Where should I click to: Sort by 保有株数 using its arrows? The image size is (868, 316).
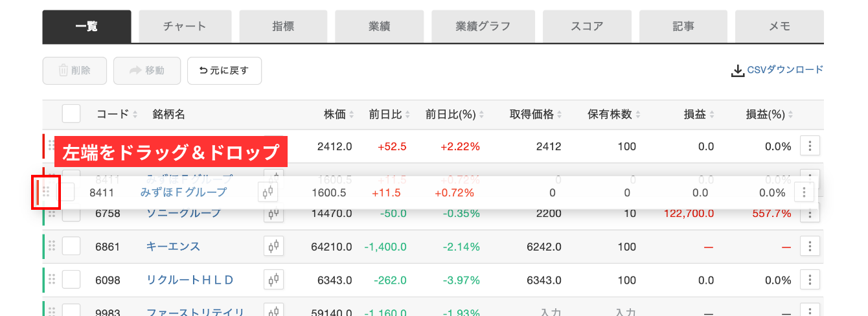(x=639, y=115)
